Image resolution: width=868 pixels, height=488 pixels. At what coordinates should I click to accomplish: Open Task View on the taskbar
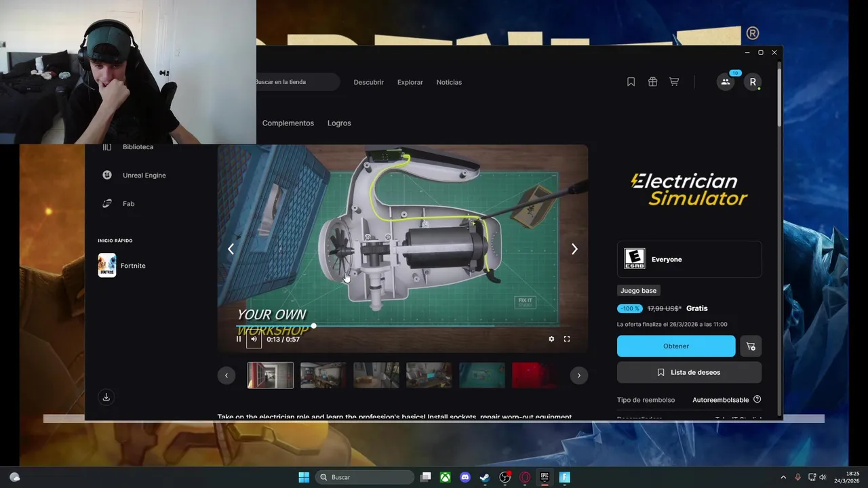pyautogui.click(x=425, y=477)
